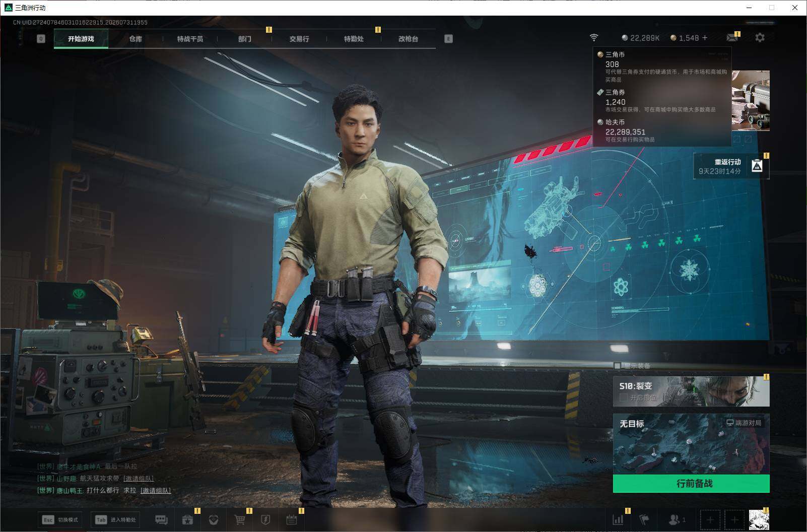Viewport: 807px width, 532px height.
Task: Open the loot crate promo thumbnail
Action: coord(751,101)
